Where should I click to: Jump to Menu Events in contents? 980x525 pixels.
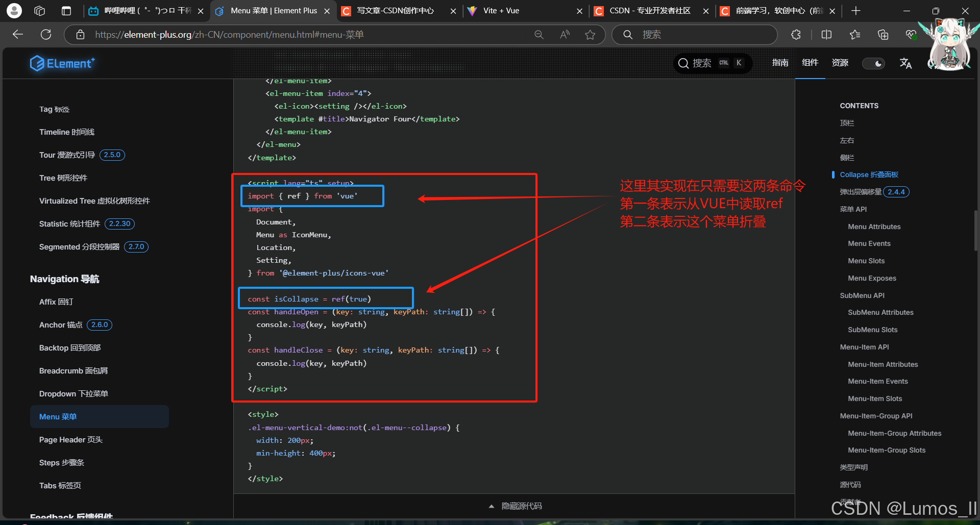click(869, 243)
